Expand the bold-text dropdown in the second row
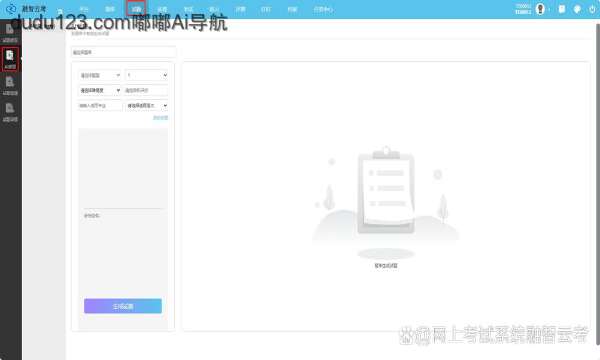Screen dimensions: 600x360 pos(99,90)
